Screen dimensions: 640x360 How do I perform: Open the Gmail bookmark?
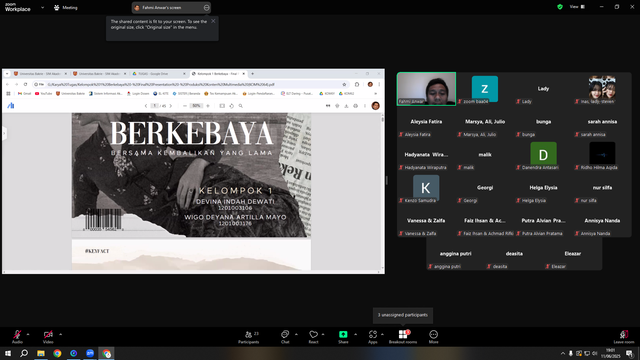pos(24,93)
